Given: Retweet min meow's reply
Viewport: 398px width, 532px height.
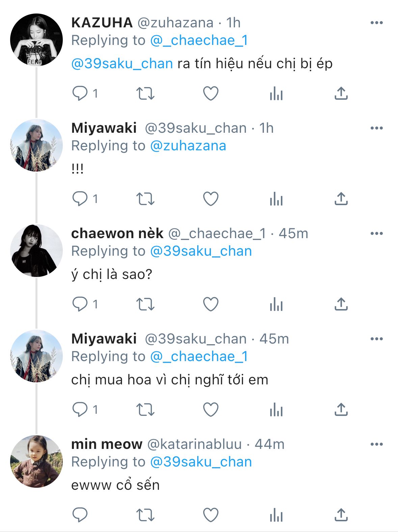Looking at the screenshot, I should [x=145, y=515].
